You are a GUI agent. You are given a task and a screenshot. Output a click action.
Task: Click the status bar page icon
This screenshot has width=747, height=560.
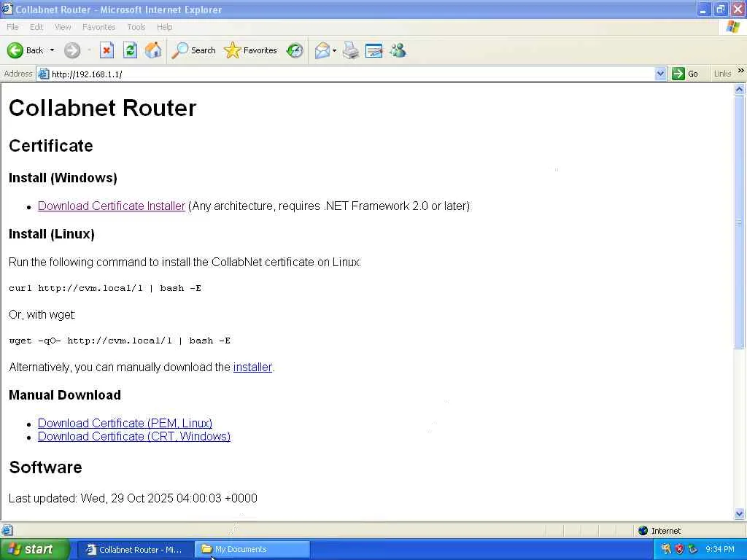pyautogui.click(x=7, y=530)
